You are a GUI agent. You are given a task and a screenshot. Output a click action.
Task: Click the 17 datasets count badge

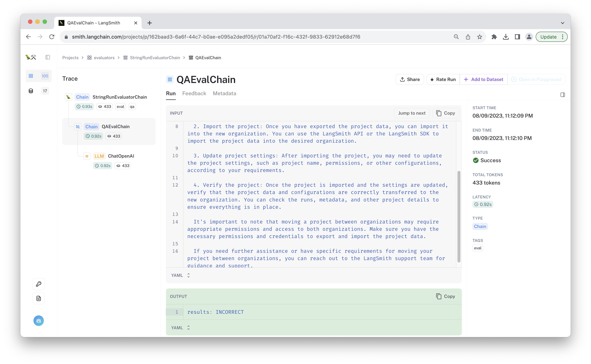(45, 91)
